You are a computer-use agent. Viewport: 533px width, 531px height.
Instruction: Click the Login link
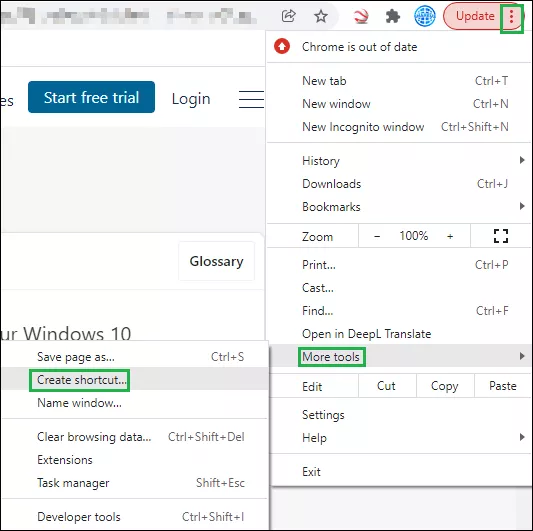(191, 99)
